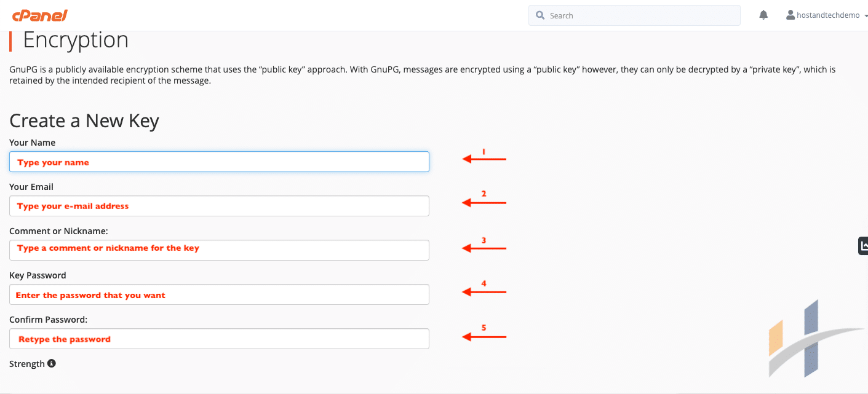The height and width of the screenshot is (394, 868).
Task: Click the Confirm Password field
Action: 219,339
